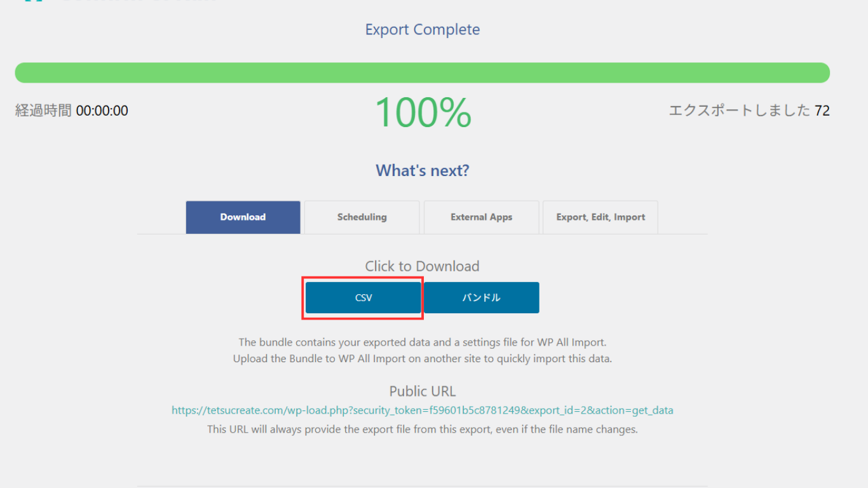Switch to the Download tab

[x=243, y=217]
